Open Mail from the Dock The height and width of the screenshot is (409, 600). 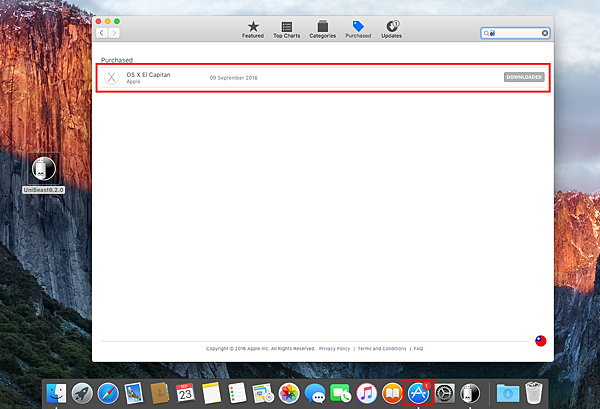134,393
